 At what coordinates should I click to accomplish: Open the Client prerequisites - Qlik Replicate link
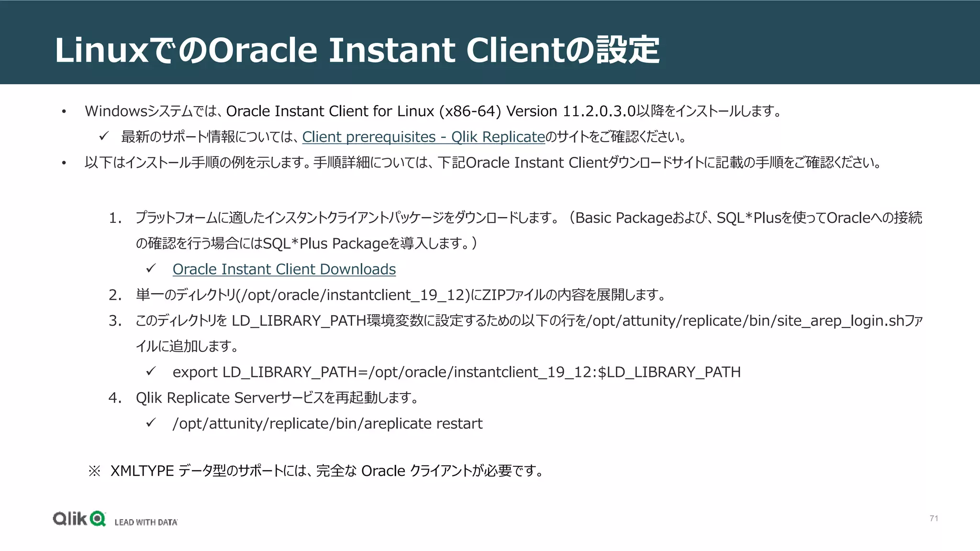(423, 137)
